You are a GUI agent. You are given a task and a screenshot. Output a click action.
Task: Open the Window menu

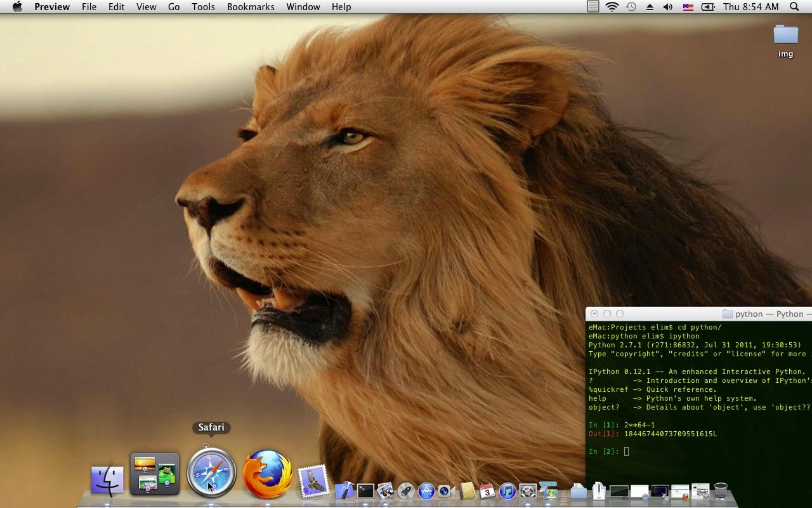(303, 7)
